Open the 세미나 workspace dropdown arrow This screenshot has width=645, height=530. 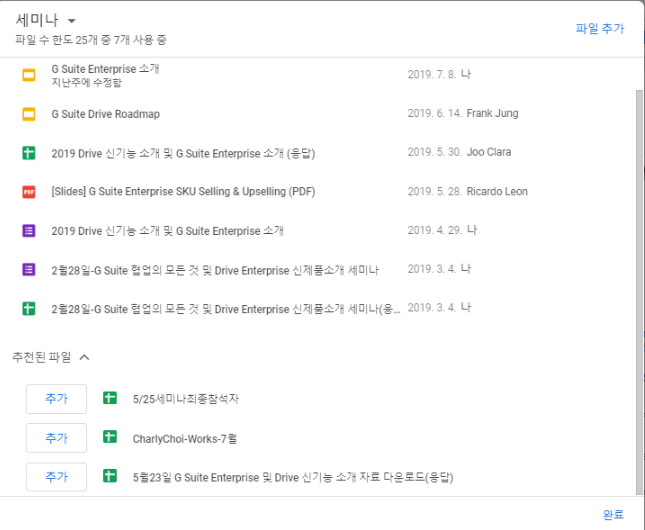[72, 21]
